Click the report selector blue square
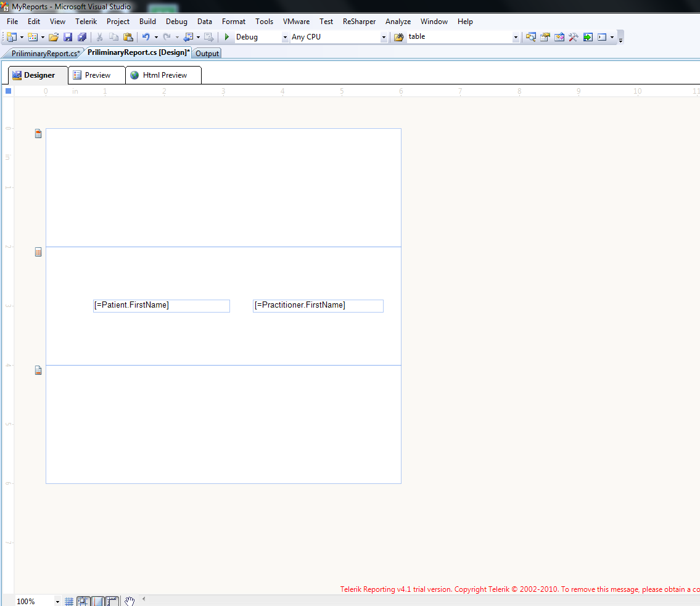This screenshot has width=700, height=606. point(8,91)
